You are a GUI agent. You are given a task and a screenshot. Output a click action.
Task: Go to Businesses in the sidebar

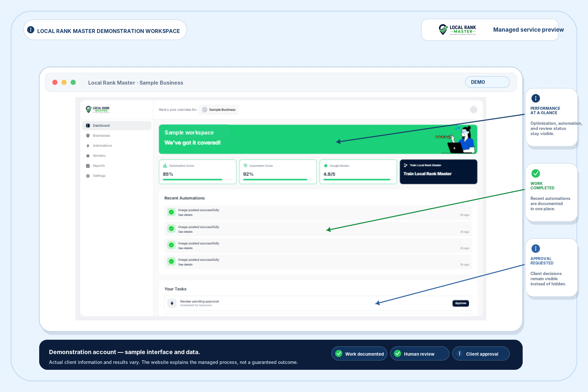pos(117,136)
